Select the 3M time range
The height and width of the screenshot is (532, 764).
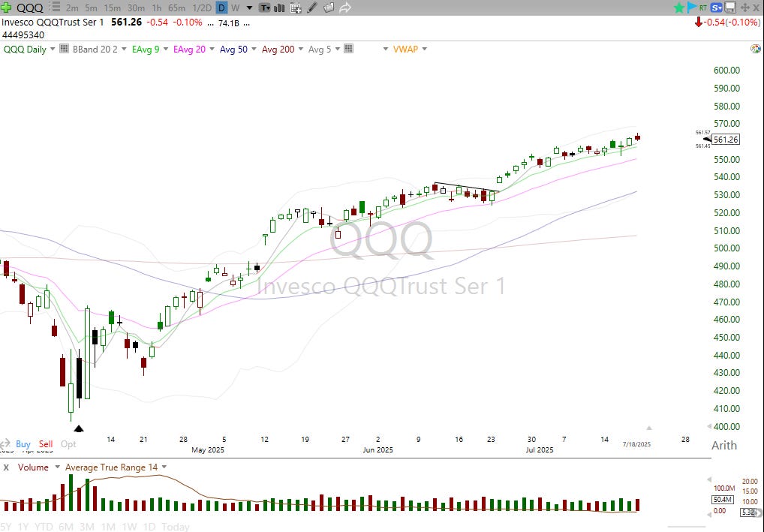pos(87,527)
